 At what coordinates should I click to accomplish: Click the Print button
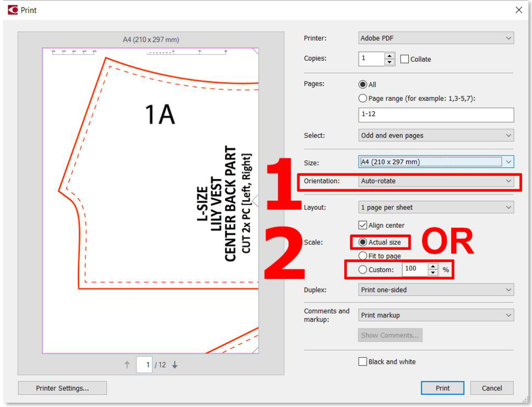pyautogui.click(x=442, y=388)
